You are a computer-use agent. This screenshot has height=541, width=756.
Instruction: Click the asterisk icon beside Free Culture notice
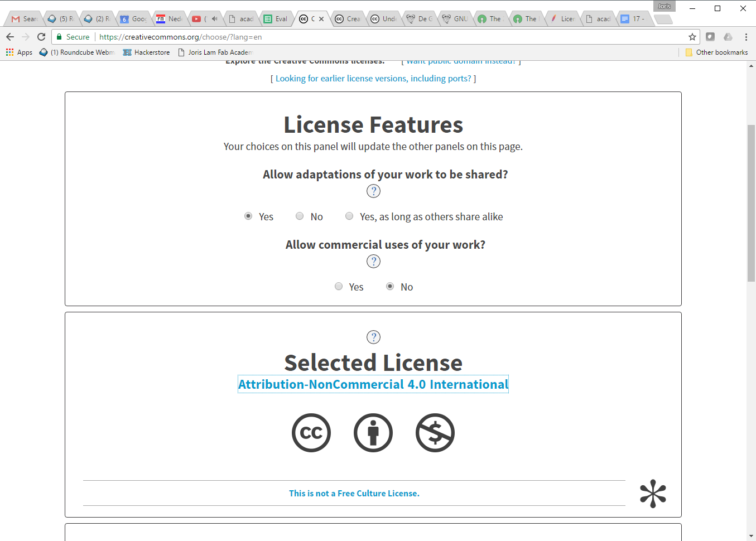click(x=653, y=494)
